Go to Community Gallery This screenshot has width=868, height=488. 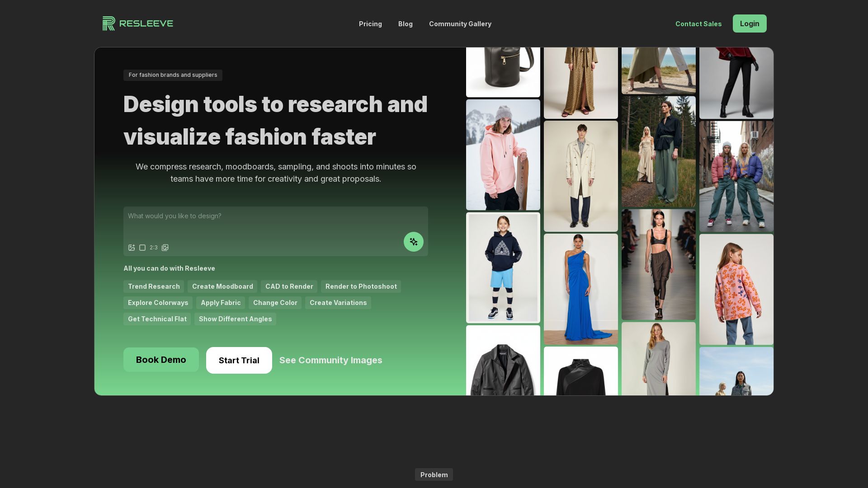460,24
